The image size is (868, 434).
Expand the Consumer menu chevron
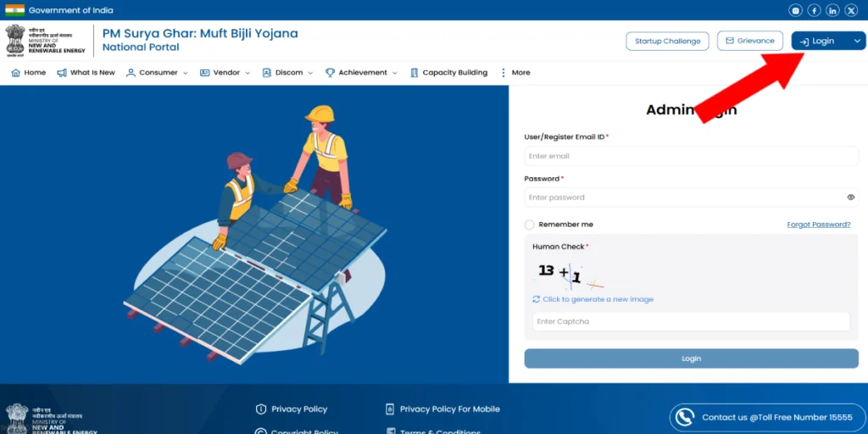click(x=186, y=73)
